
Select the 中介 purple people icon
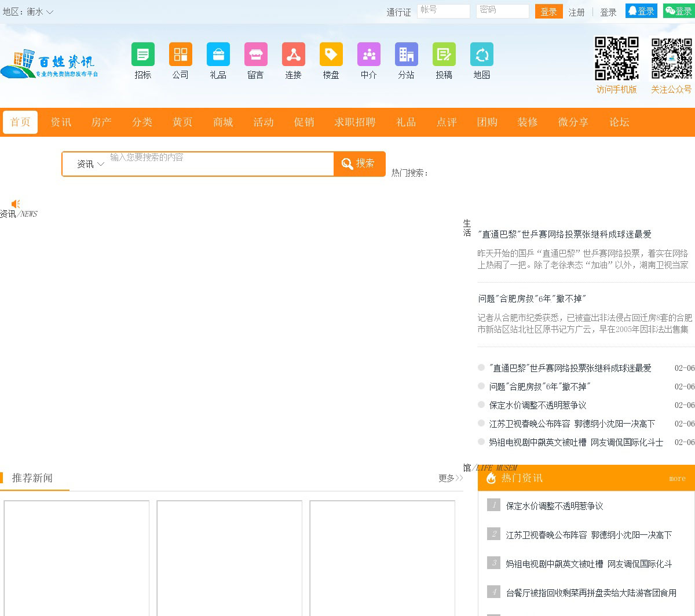point(368,54)
